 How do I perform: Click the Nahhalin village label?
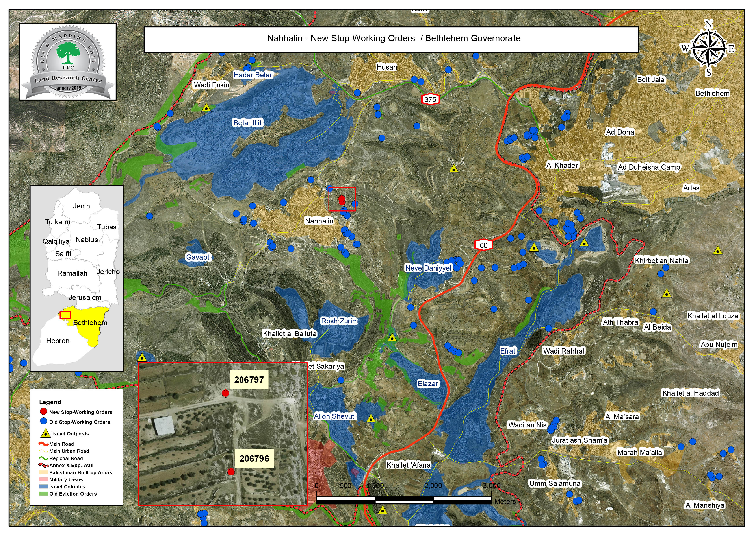point(319,221)
